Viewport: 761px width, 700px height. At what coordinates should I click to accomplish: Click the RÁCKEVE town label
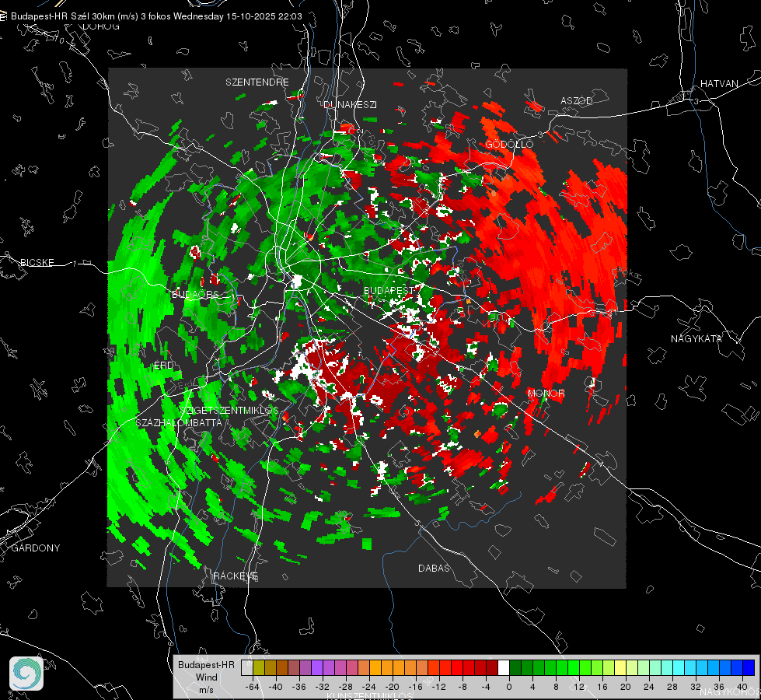[x=236, y=576]
